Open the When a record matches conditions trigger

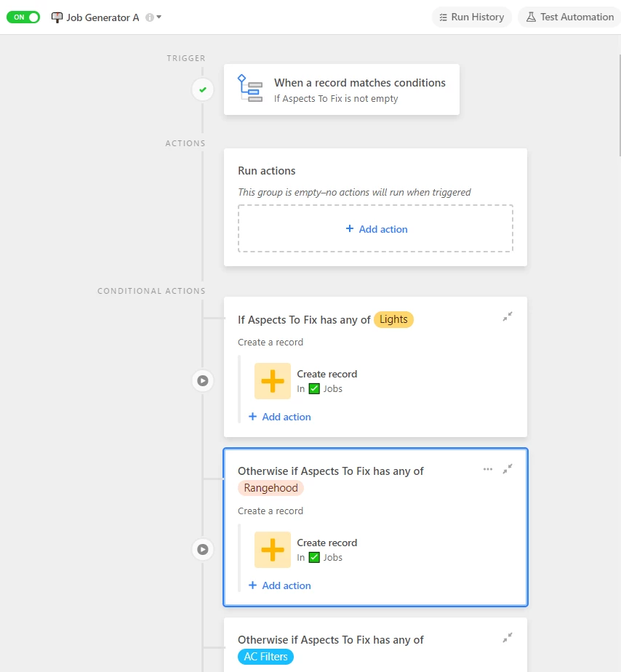coord(342,89)
